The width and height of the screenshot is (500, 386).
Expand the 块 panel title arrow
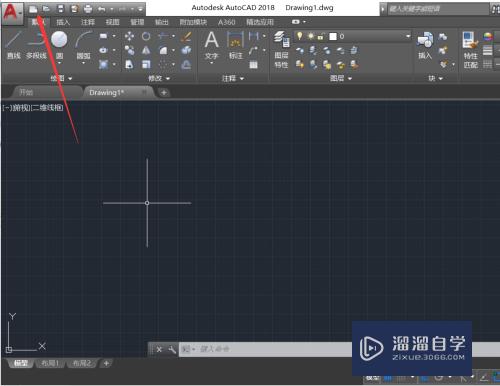441,79
